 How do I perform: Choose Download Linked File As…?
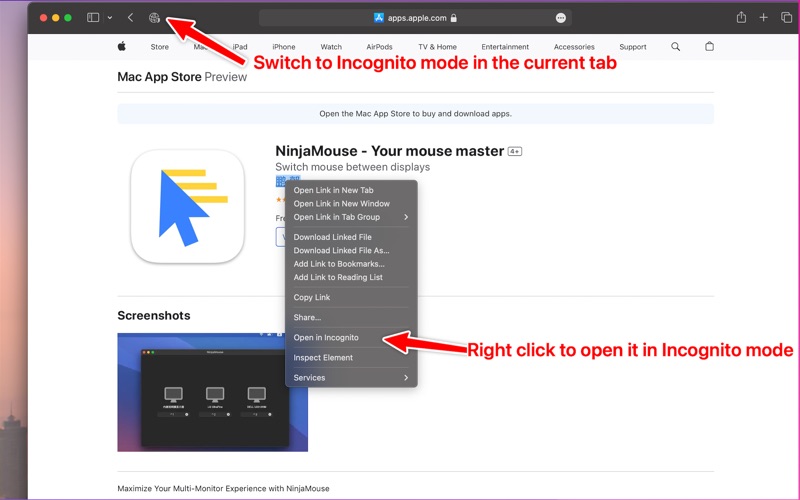pos(351,250)
